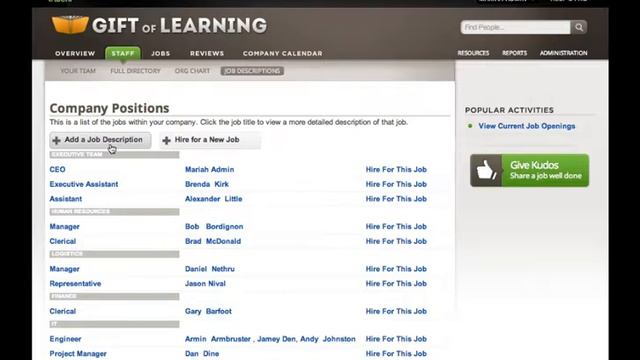The width and height of the screenshot is (640, 360).
Task: Click Hire For This Job for Project Manager
Action: pyautogui.click(x=396, y=354)
